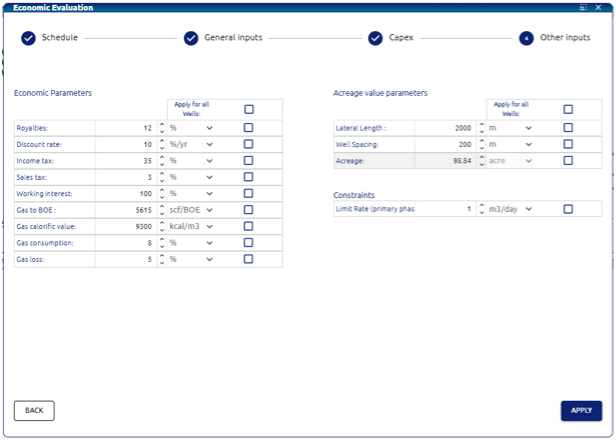The height and width of the screenshot is (440, 616).
Task: Click the Other inputs step number icon
Action: pyautogui.click(x=526, y=38)
